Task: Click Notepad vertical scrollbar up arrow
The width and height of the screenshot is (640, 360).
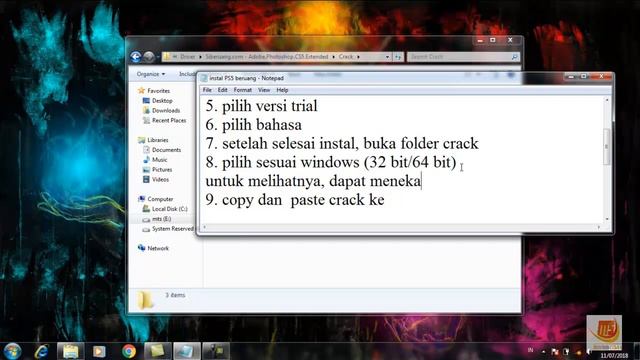Action: tap(607, 100)
